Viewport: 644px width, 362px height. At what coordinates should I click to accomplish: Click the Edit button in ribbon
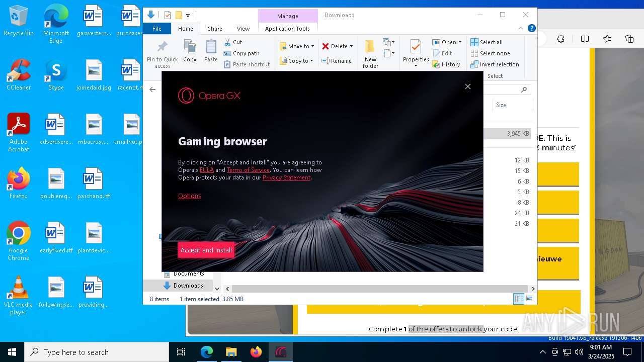442,53
